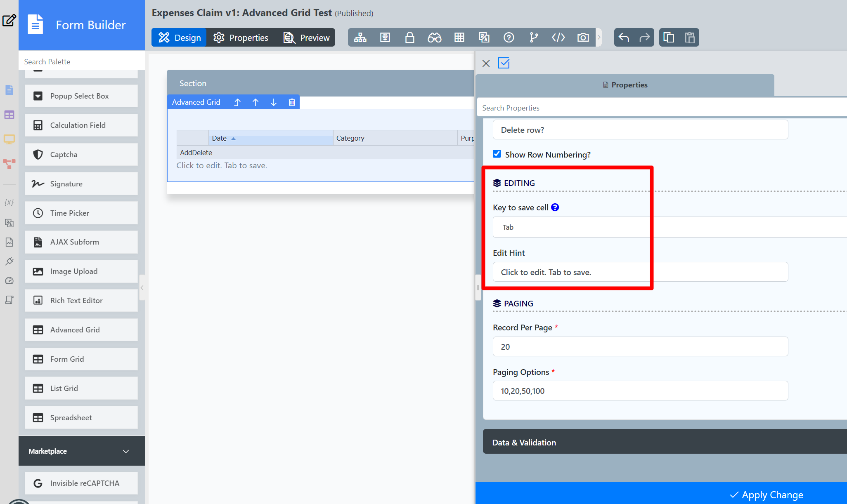
Task: Open the Properties tab in top bar
Action: pyautogui.click(x=241, y=38)
